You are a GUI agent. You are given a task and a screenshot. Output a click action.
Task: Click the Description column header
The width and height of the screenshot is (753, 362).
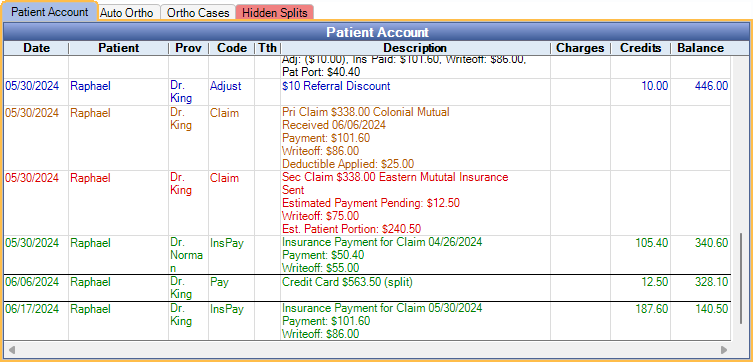[x=415, y=48]
